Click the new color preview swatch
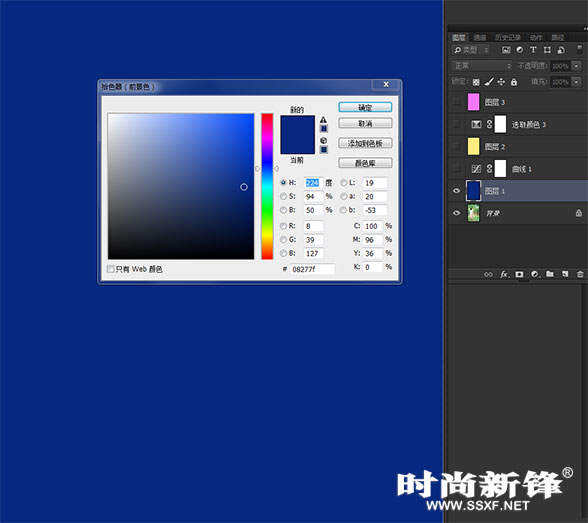The width and height of the screenshot is (588, 523). click(x=298, y=125)
